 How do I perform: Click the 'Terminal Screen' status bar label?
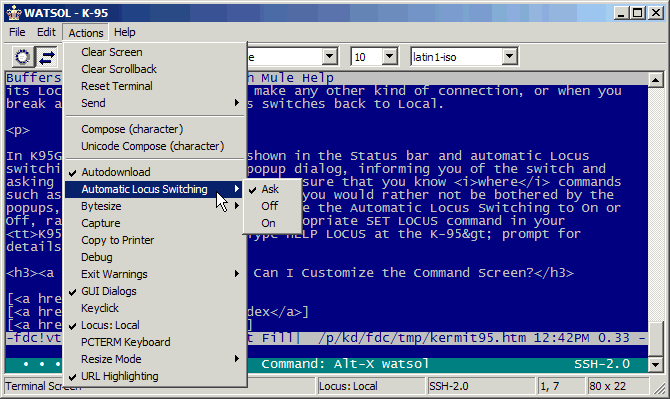(43, 386)
